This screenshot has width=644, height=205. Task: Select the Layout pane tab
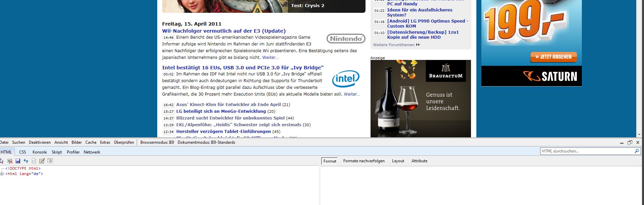398,161
